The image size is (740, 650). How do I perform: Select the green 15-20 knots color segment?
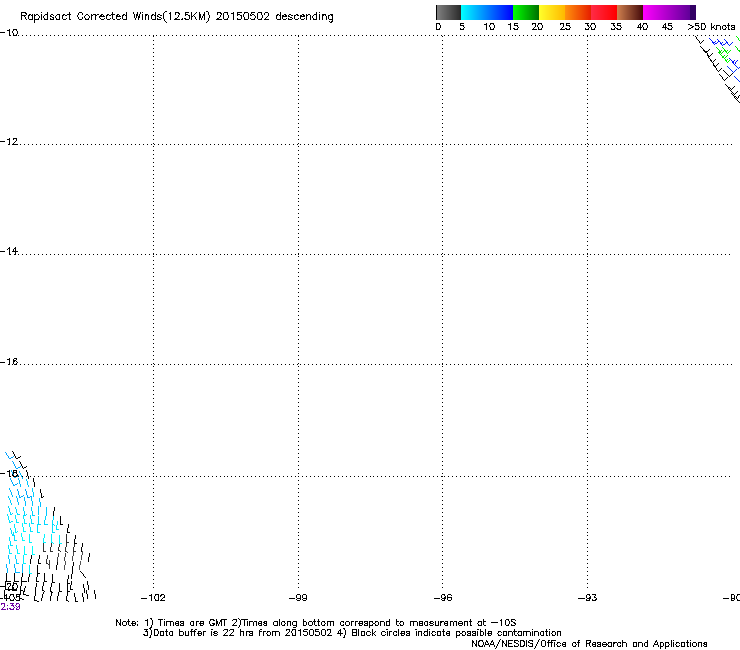[x=526, y=12]
